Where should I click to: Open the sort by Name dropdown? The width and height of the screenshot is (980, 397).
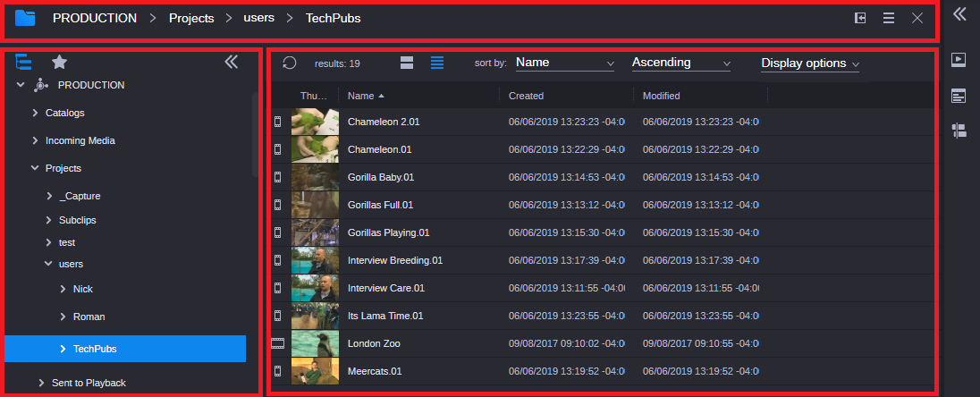[x=565, y=63]
